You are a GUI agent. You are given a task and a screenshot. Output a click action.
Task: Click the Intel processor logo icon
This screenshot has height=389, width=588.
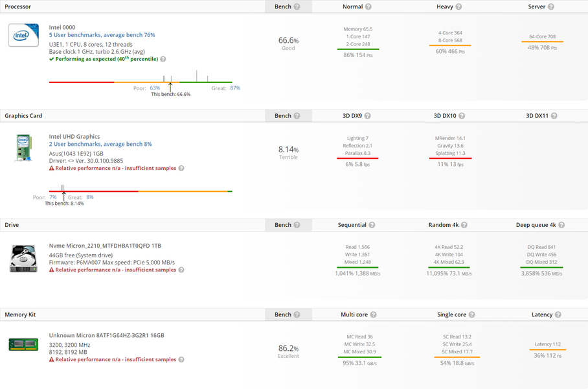(x=23, y=34)
